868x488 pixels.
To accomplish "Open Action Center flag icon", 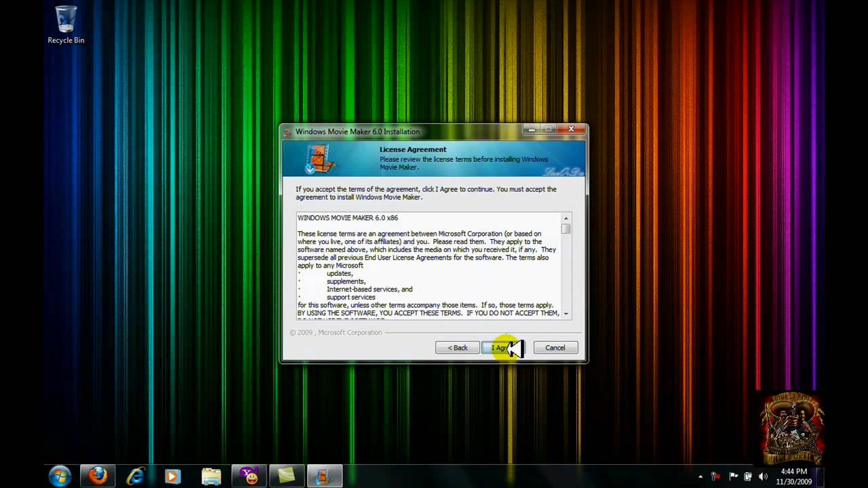I will 733,476.
